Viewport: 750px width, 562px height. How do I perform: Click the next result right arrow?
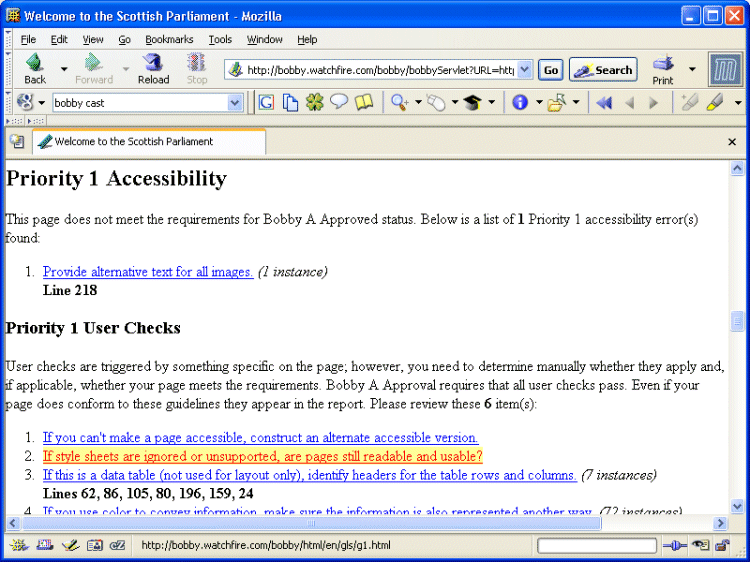pos(653,103)
